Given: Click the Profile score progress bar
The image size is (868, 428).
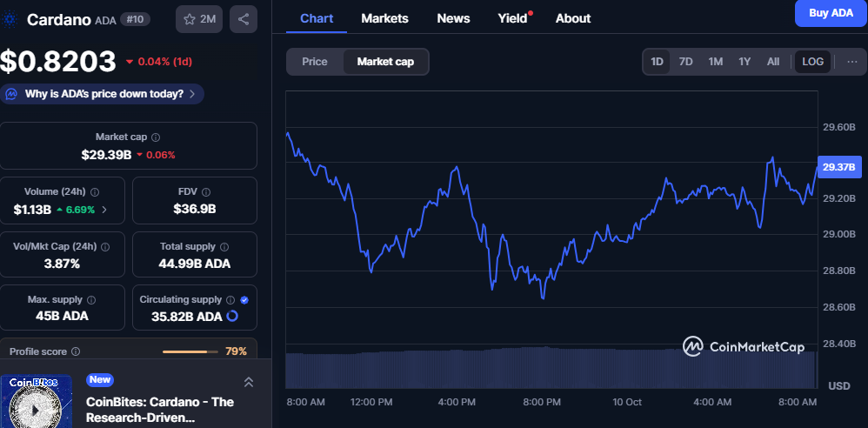Looking at the screenshot, I should pyautogui.click(x=190, y=351).
